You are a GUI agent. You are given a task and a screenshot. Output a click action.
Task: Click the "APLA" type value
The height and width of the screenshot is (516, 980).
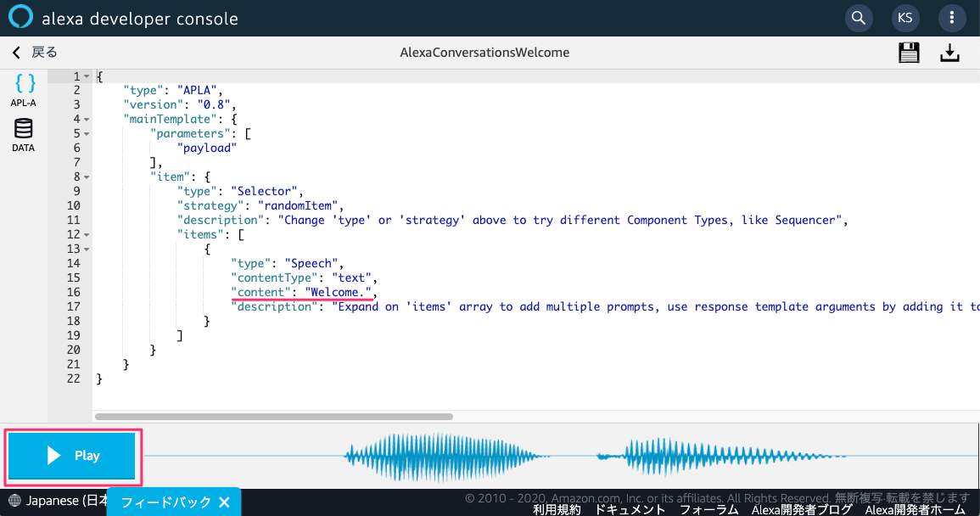tap(197, 90)
